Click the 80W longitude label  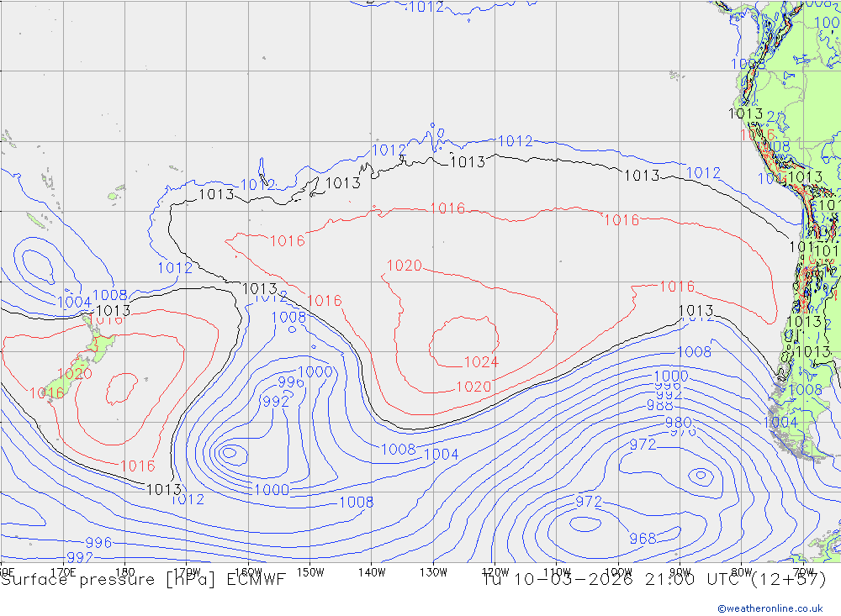coord(742,572)
